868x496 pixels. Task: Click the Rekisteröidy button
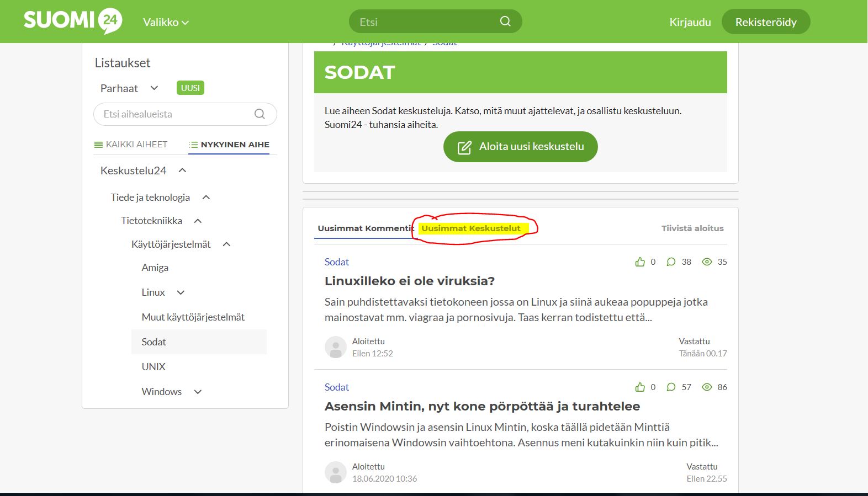pos(766,22)
